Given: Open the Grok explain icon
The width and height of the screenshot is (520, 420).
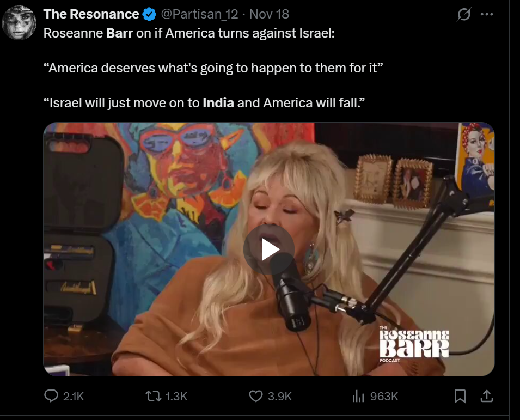Looking at the screenshot, I should coord(463,14).
